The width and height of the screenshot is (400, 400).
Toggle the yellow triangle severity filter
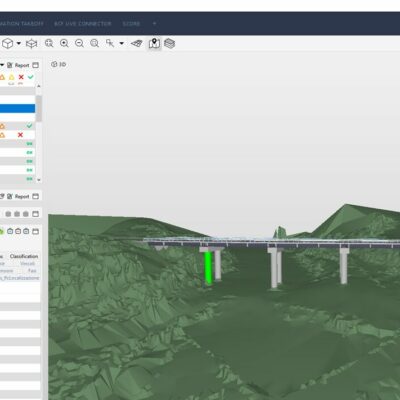click(12, 77)
